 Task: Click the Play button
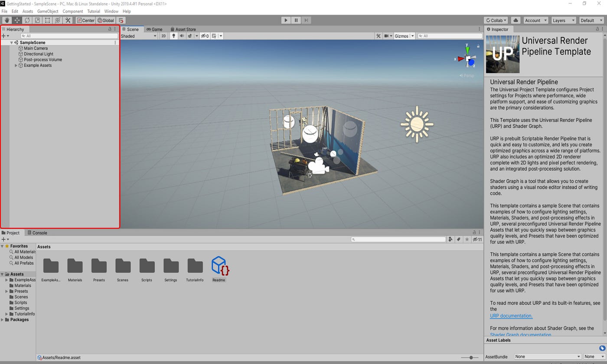coord(286,20)
